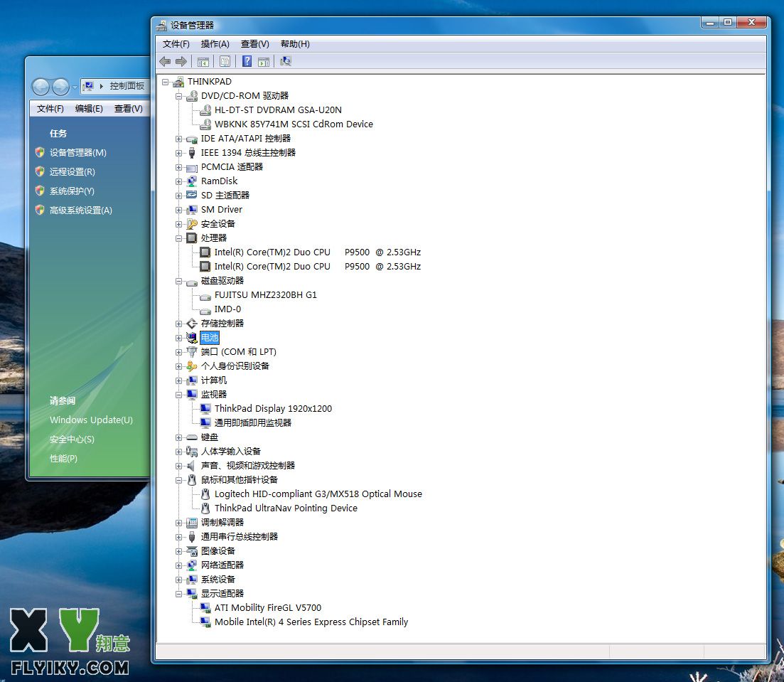
Task: Scan for hardware changes toolbar icon
Action: pyautogui.click(x=286, y=62)
